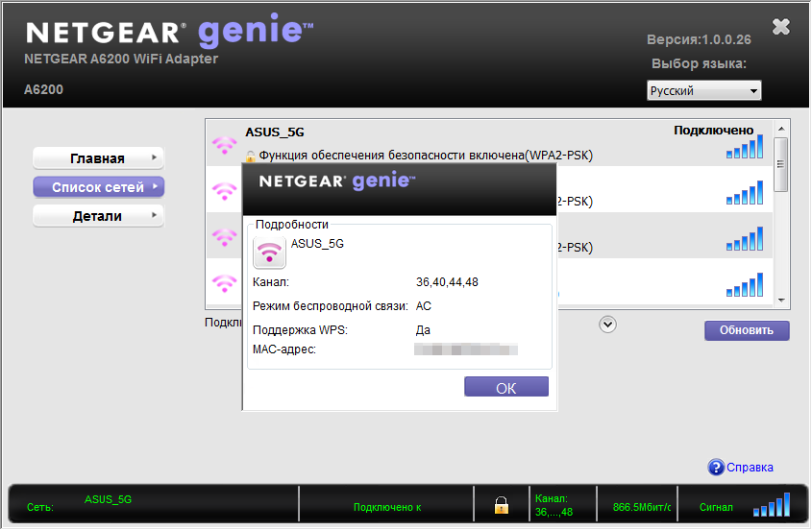Click the Да WPS support value
Viewport: 812px width, 530px height.
(x=423, y=329)
